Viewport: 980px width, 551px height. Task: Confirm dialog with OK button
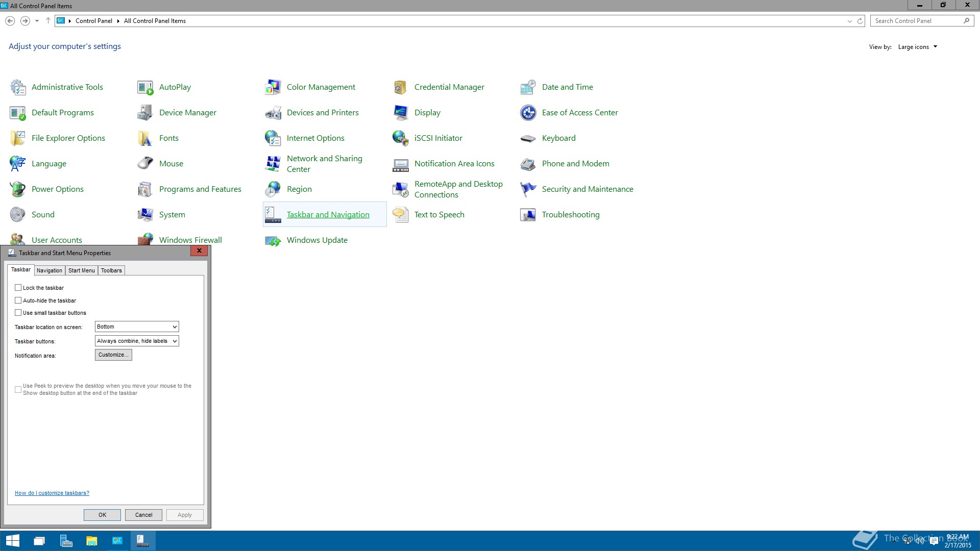click(x=102, y=515)
